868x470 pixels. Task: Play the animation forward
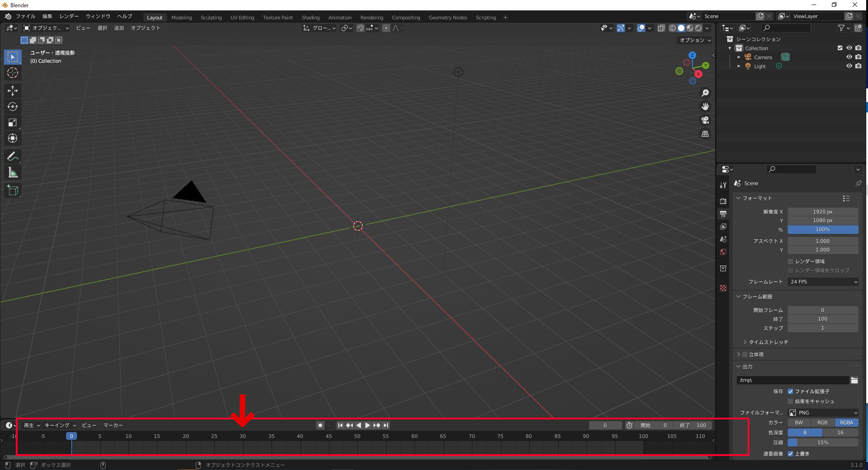point(368,425)
